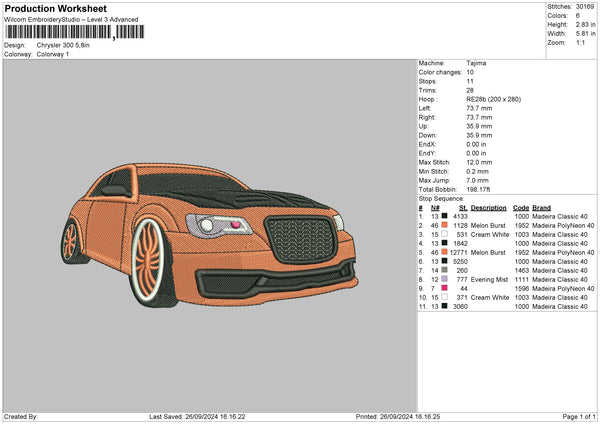Click the Brand column header
The image size is (600, 424).
click(541, 207)
